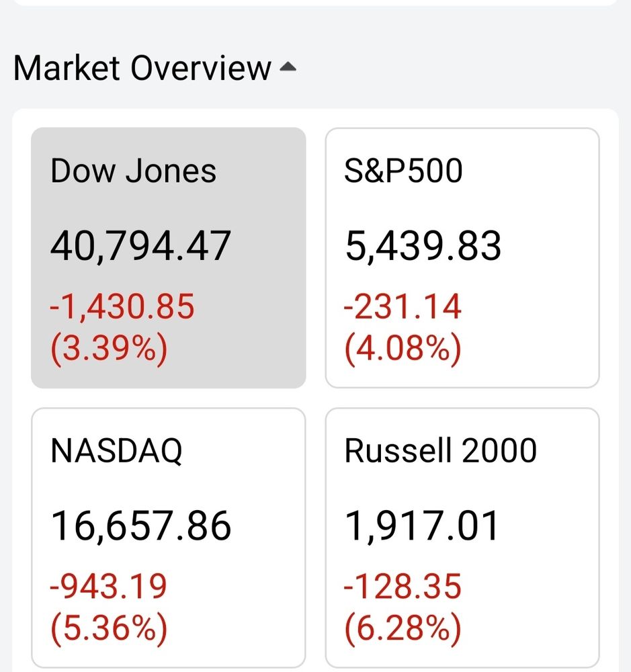Click the Market Overview heading text
631x672 pixels.
pyautogui.click(x=142, y=69)
